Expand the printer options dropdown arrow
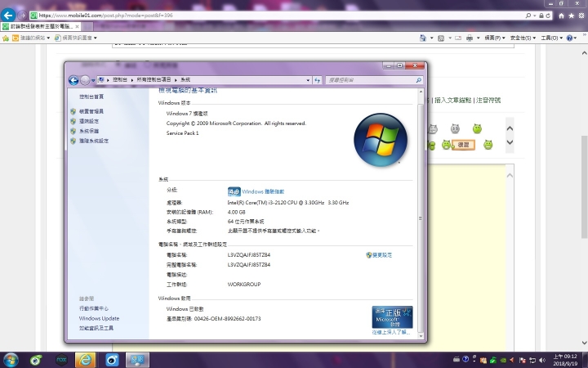 (478, 38)
